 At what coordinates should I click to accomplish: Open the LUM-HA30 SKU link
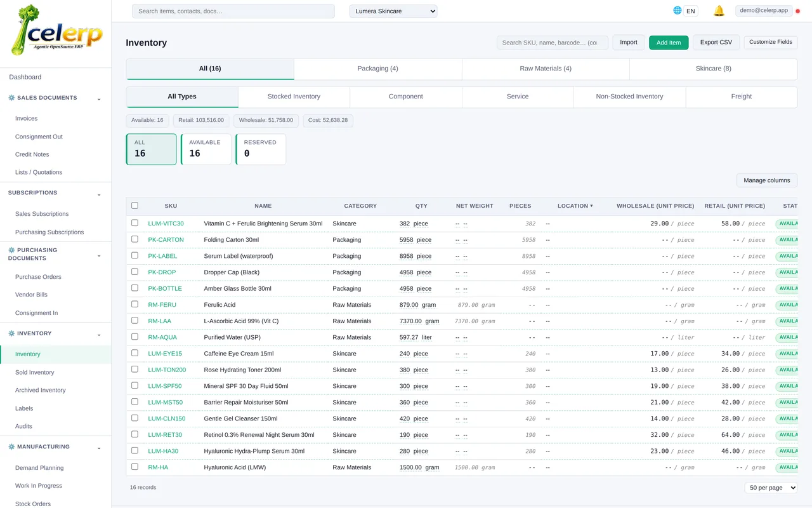point(163,451)
